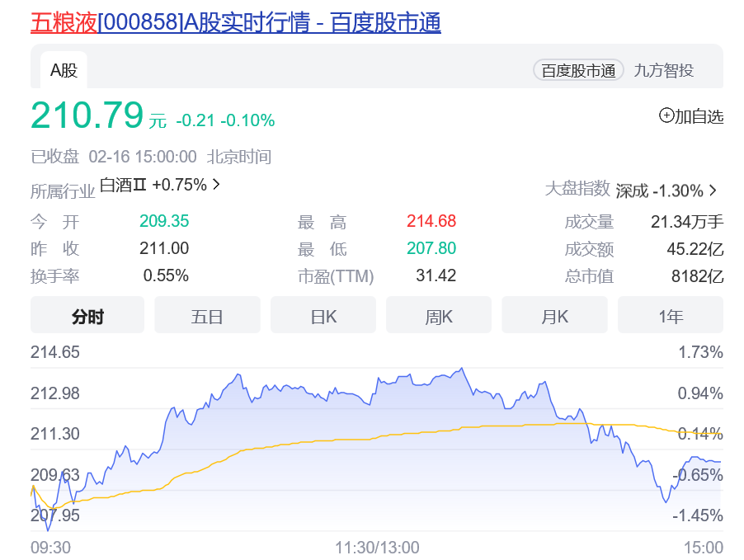The image size is (744, 560).
Task: Click 成交量 value 21.34万手
Action: click(687, 222)
